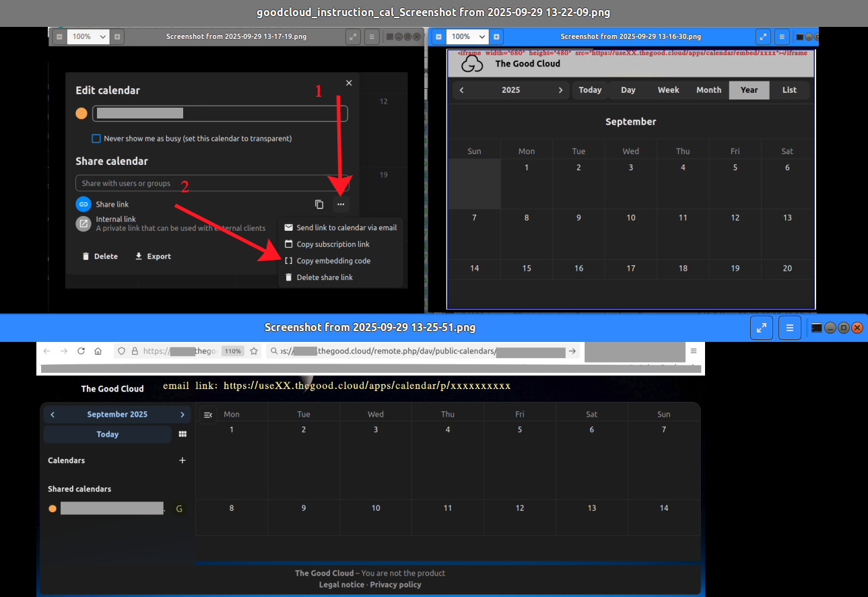Switch to the Week view tab
Image resolution: width=868 pixels, height=597 pixels.
[x=668, y=90]
